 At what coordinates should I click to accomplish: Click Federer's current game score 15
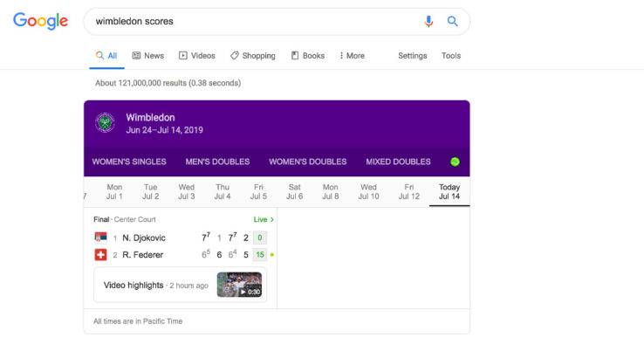click(x=260, y=255)
